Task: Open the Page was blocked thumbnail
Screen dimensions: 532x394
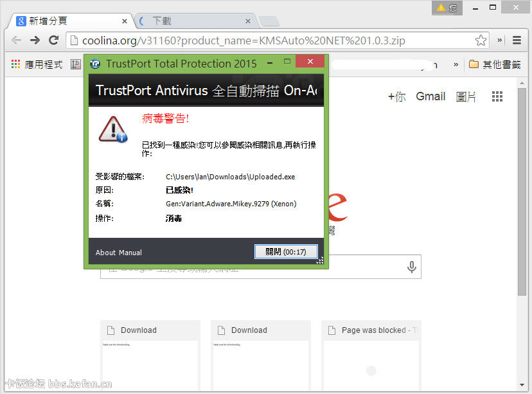Action: [x=371, y=357]
